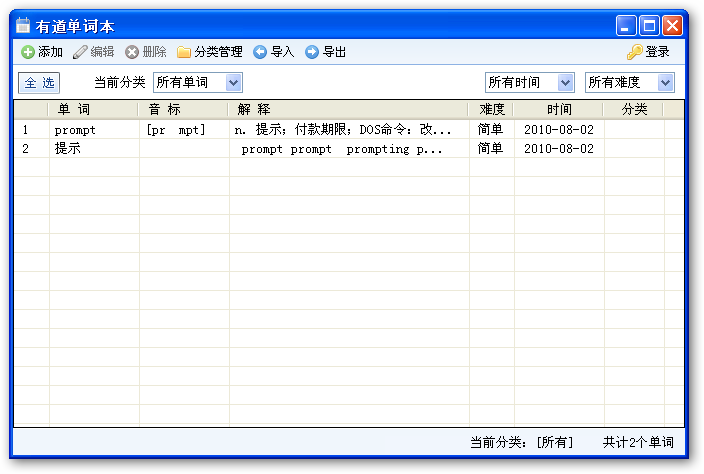Screen dimensions: 704x474
Task: Maximize the 有道单词本 window
Action: [x=649, y=26]
